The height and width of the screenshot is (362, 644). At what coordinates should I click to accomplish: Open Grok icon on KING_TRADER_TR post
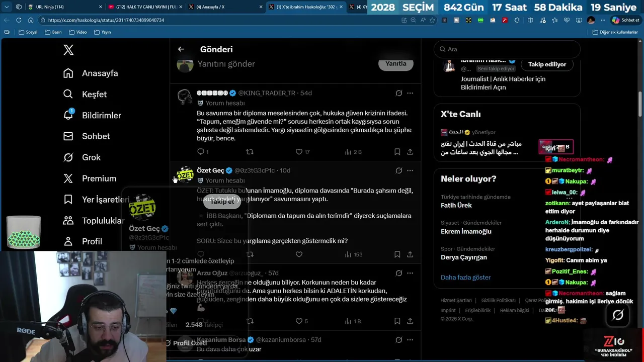point(398,93)
